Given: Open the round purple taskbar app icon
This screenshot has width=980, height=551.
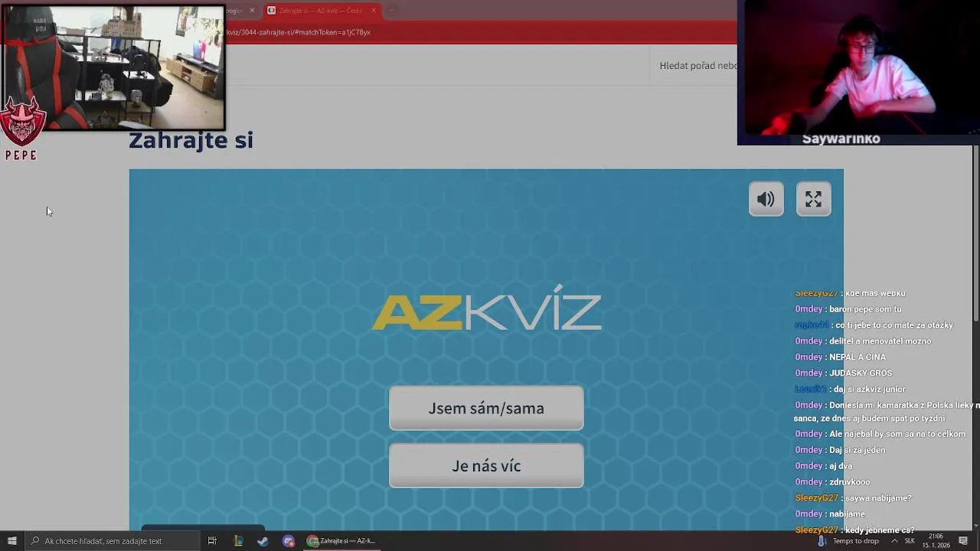Looking at the screenshot, I should (289, 541).
